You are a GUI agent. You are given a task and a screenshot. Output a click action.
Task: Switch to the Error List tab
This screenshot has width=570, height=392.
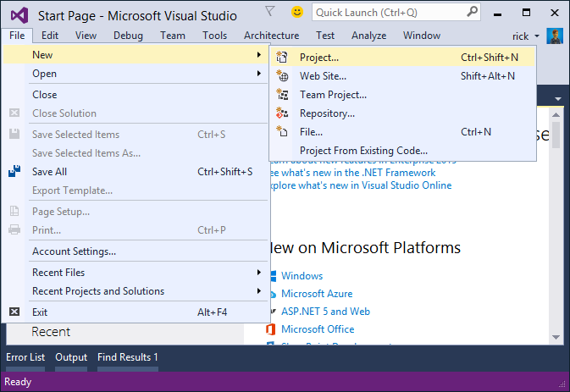25,357
